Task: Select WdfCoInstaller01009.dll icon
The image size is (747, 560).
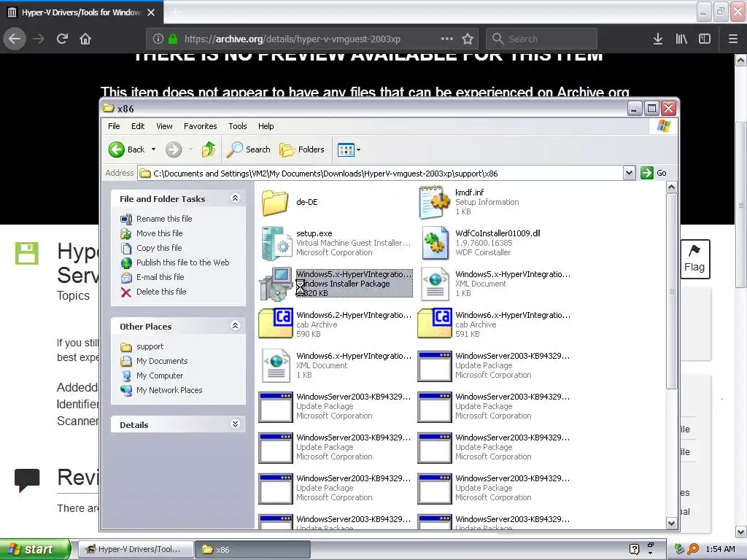Action: pyautogui.click(x=435, y=244)
